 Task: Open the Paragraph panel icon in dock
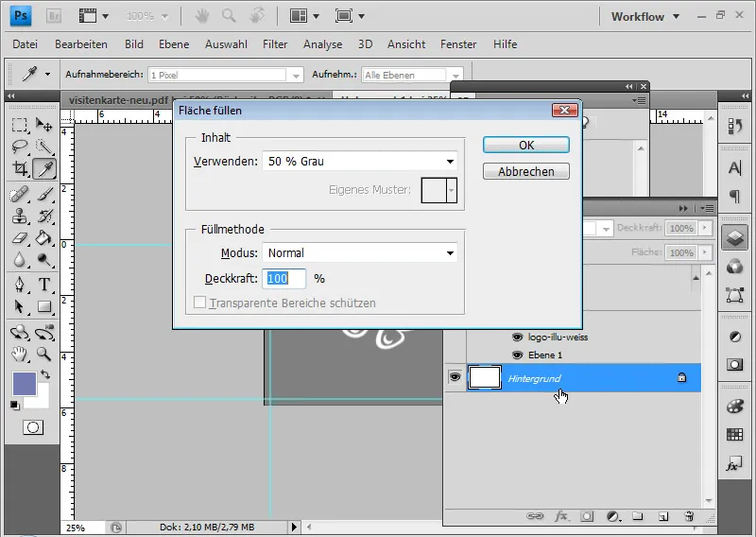(734, 196)
